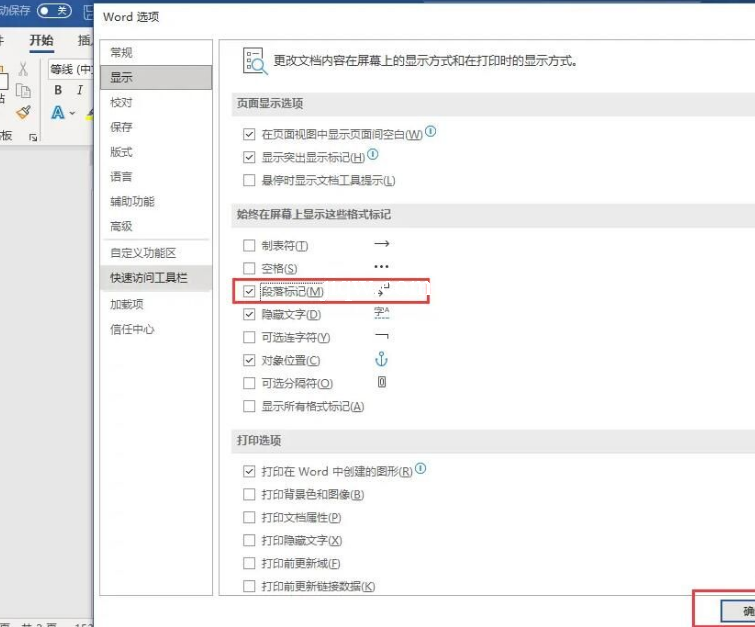Check 打印背景色和图像
The width and height of the screenshot is (755, 627).
coord(249,495)
